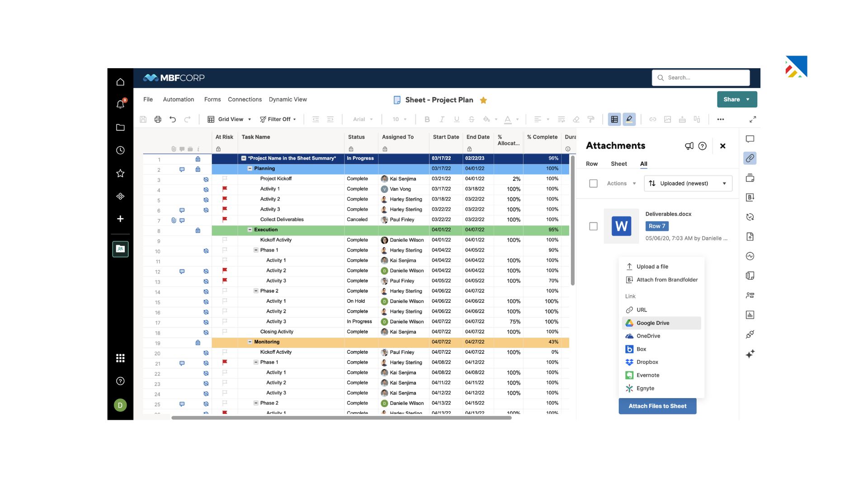Toggle the At Risk flag on Activity 1
This screenshot has width=868, height=488.
[x=225, y=189]
